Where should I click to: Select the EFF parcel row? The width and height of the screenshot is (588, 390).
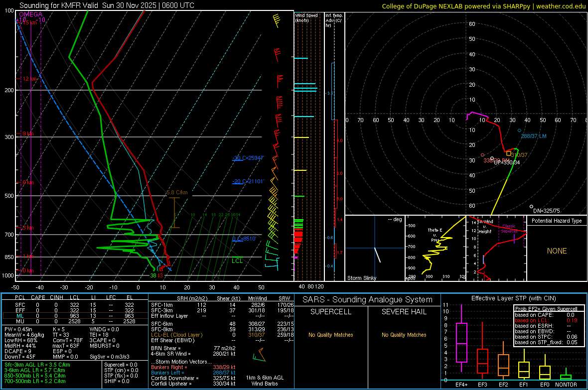[x=75, y=310]
